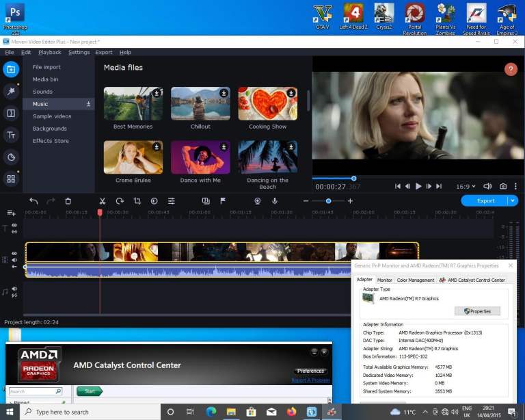The image size is (525, 420).
Task: Open the 16:9 aspect ratio dropdown
Action: (466, 186)
